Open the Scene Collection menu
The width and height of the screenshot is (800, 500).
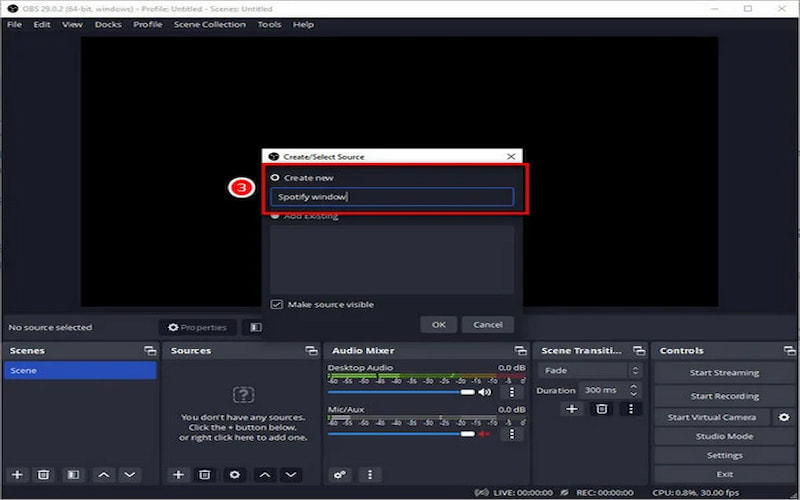209,24
